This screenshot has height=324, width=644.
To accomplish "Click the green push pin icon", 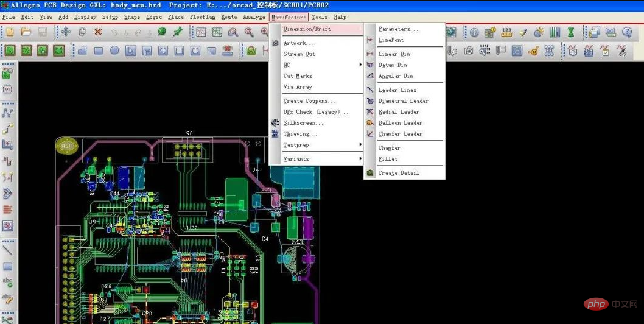I will (x=177, y=32).
